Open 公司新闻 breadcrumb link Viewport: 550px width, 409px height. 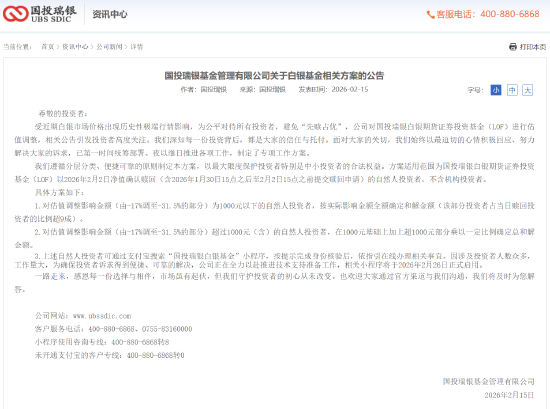pyautogui.click(x=109, y=47)
